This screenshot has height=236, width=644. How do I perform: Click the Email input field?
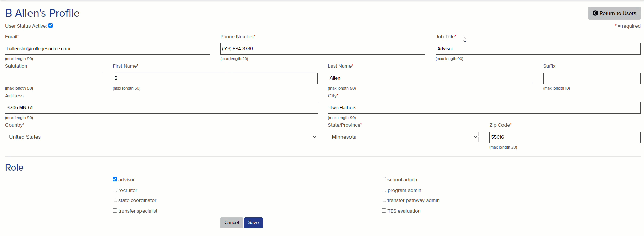(x=108, y=49)
